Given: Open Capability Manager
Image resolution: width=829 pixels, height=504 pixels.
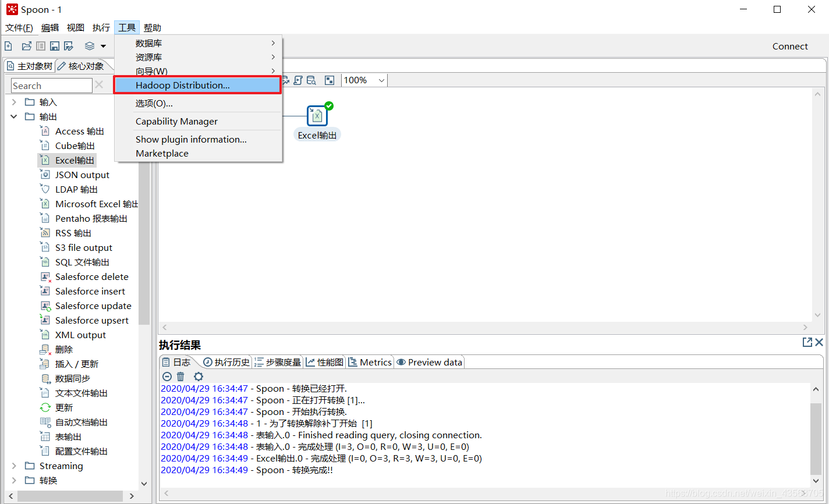Looking at the screenshot, I should coord(199,121).
